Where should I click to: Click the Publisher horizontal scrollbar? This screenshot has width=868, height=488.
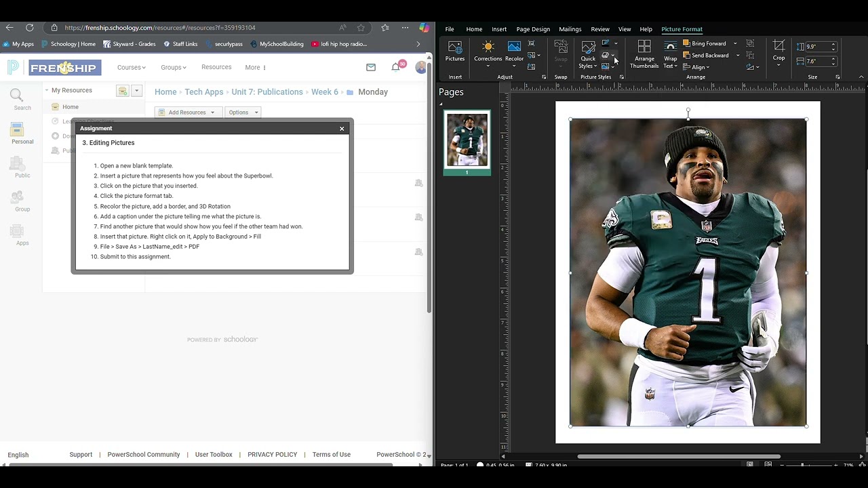(x=679, y=456)
